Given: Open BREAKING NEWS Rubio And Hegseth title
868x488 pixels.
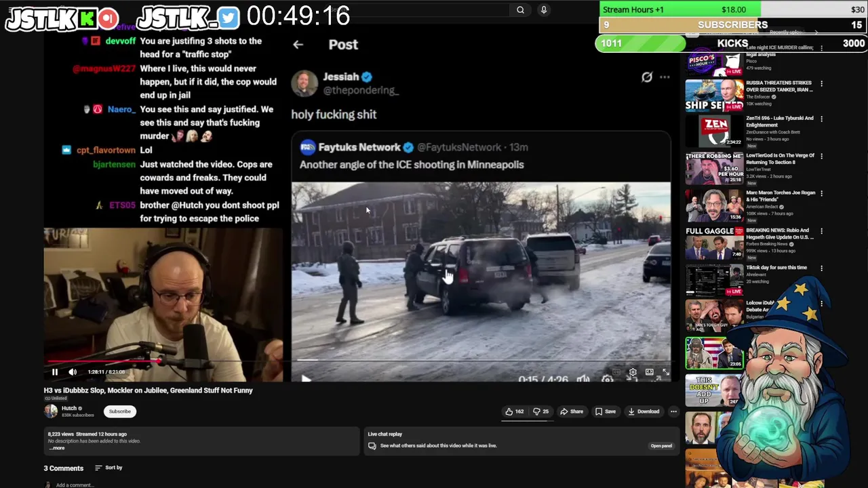Looking at the screenshot, I should click(x=780, y=234).
